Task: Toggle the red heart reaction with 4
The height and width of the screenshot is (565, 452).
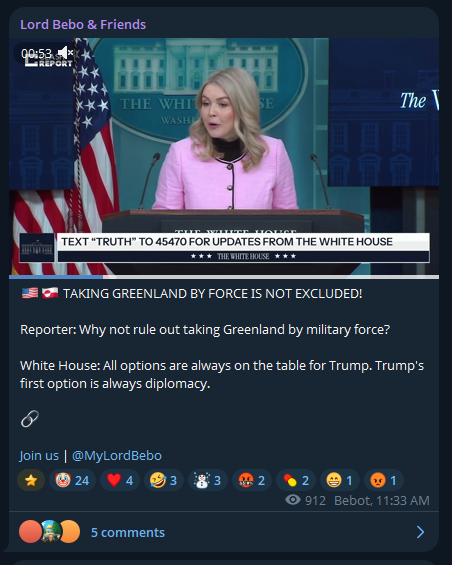Action: point(120,480)
